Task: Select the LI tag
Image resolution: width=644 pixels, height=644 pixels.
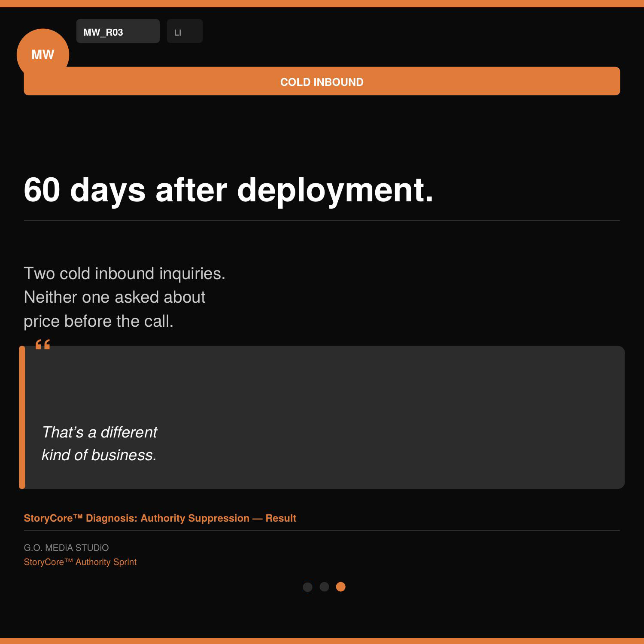Action: [184, 31]
